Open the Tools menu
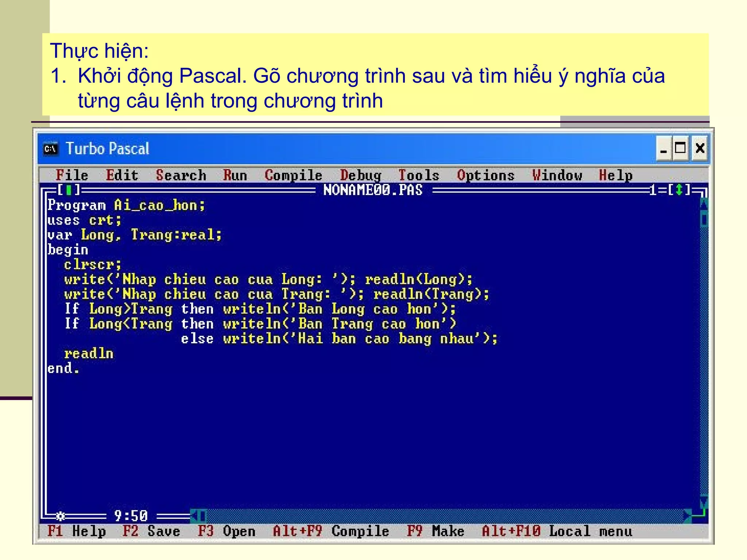 (x=419, y=175)
